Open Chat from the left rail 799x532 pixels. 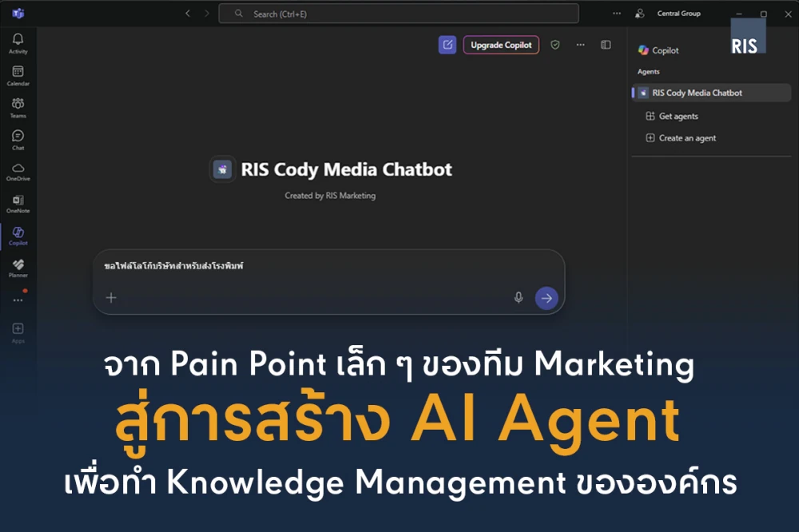click(x=18, y=140)
